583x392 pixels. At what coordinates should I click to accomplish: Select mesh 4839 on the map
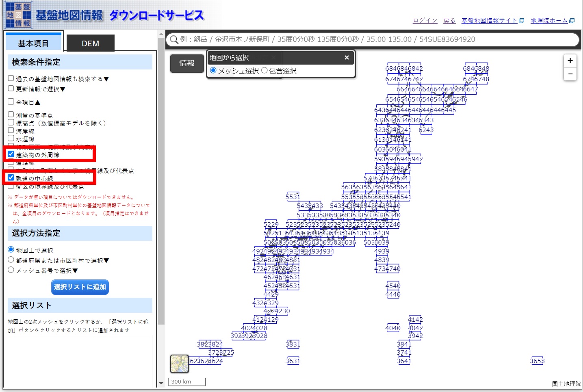click(381, 260)
